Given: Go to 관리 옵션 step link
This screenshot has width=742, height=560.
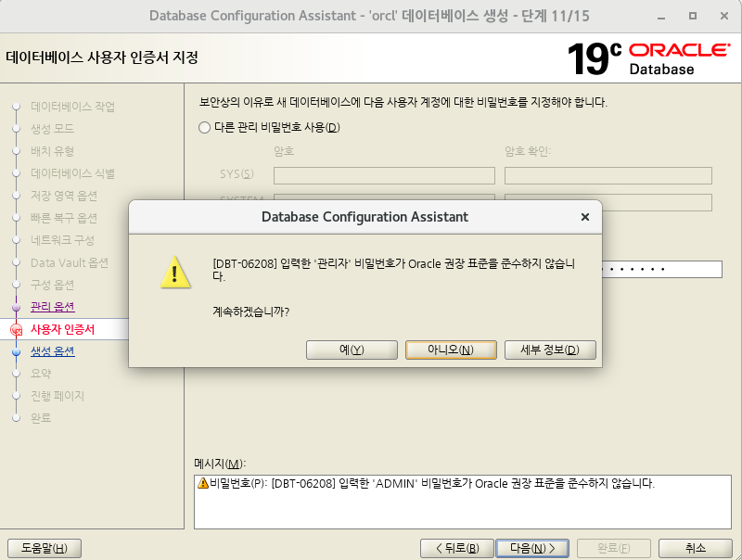Looking at the screenshot, I should (x=53, y=307).
